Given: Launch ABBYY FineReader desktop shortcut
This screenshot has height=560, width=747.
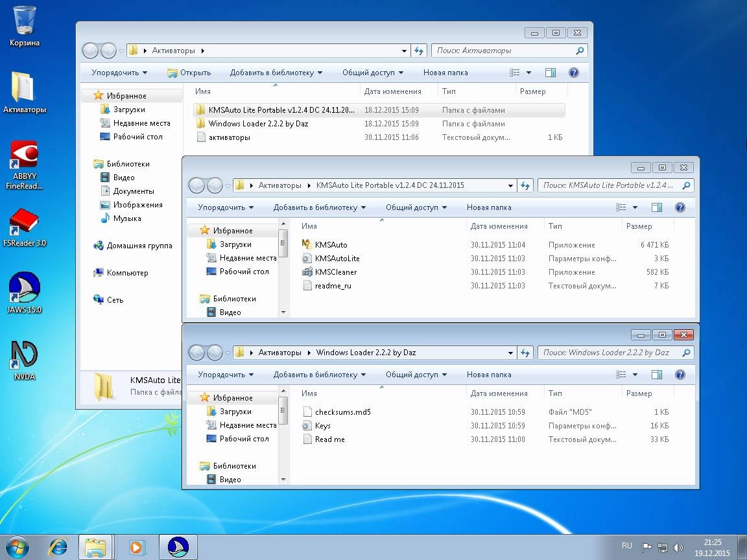Looking at the screenshot, I should (x=24, y=165).
